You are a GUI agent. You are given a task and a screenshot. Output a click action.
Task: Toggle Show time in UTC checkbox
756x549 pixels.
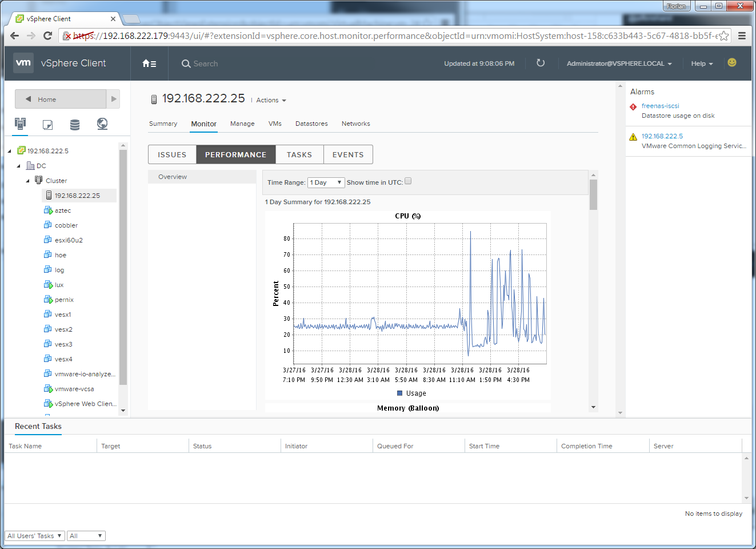(x=408, y=181)
